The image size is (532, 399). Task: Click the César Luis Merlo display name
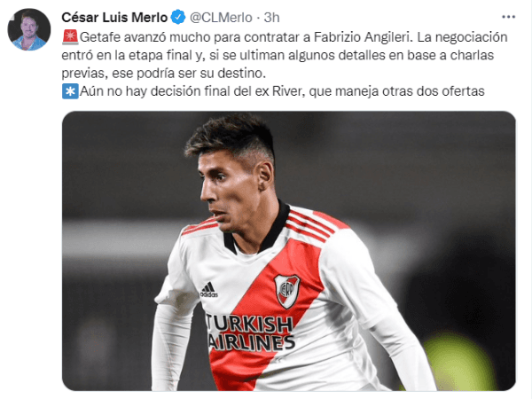tap(114, 18)
